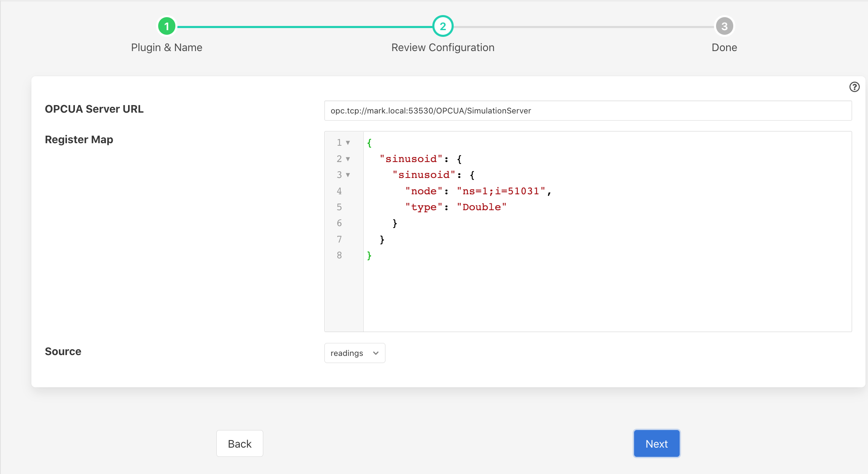Click the Plugin & Name step label
The image size is (868, 474).
[167, 47]
